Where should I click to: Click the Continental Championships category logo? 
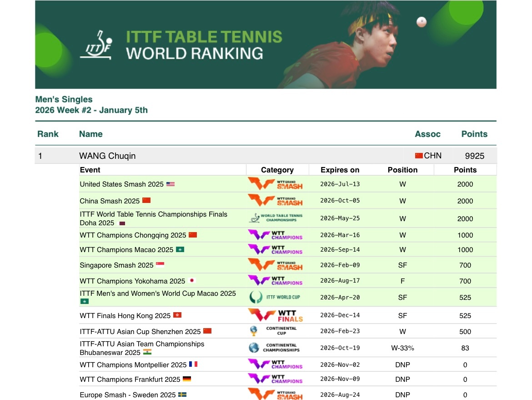[274, 348]
